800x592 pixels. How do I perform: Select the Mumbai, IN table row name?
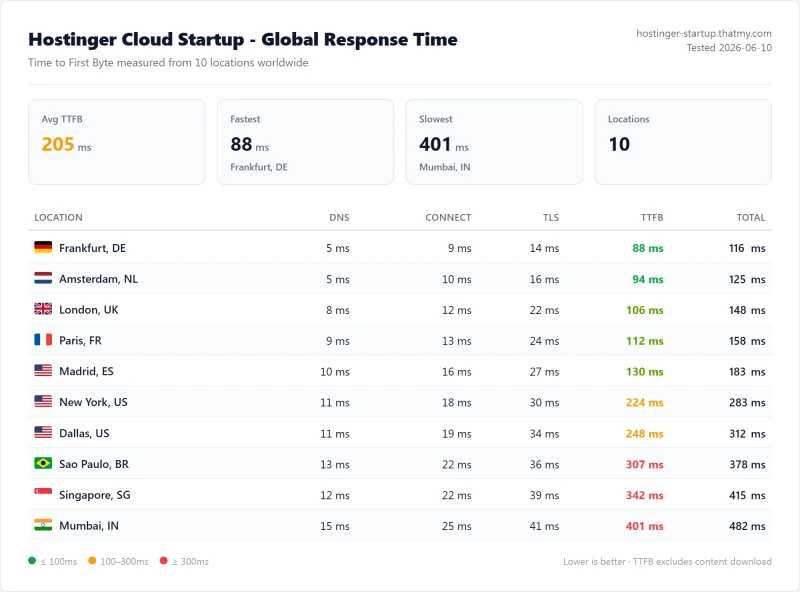(x=89, y=526)
